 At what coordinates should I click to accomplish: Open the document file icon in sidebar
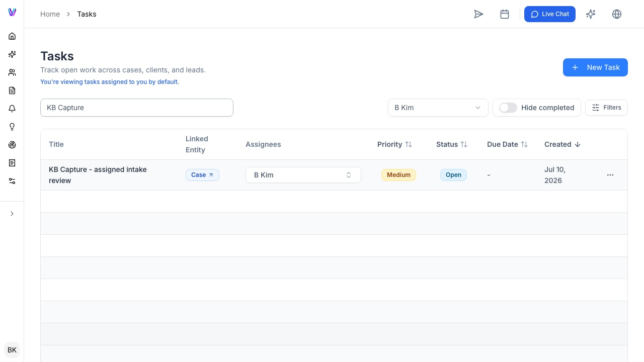tap(12, 90)
